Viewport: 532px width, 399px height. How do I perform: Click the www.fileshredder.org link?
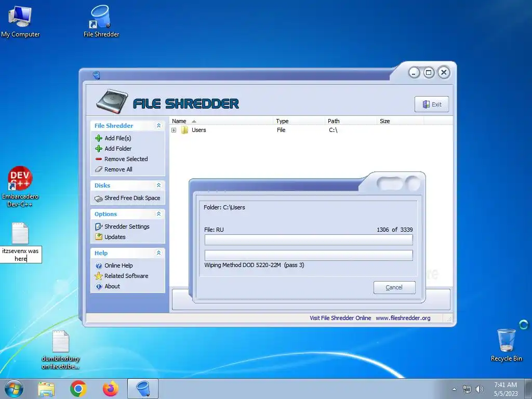pos(403,318)
